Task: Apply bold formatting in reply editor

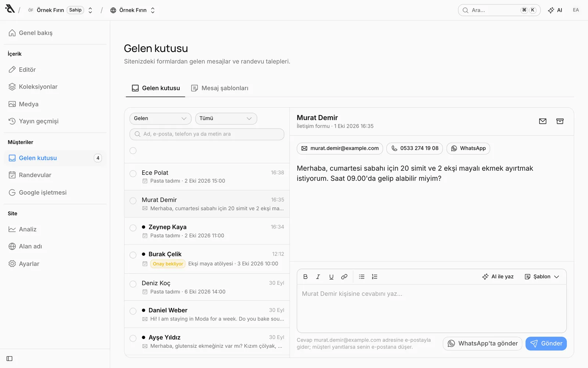Action: pos(305,277)
